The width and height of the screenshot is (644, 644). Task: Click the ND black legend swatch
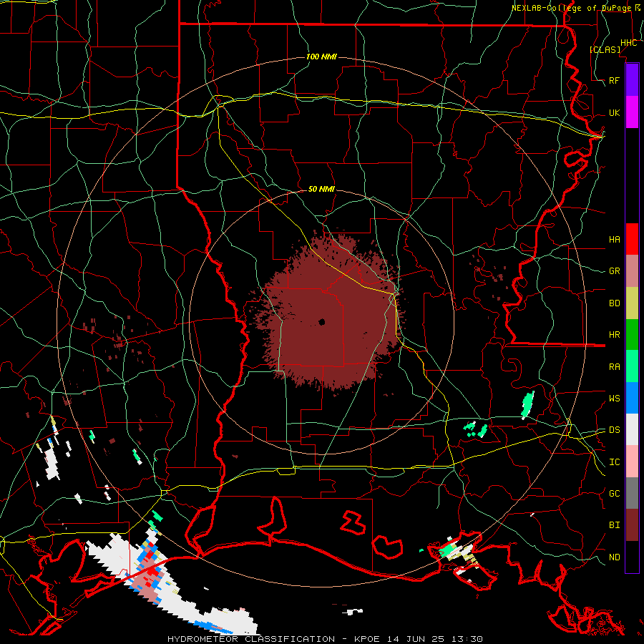pos(632,557)
